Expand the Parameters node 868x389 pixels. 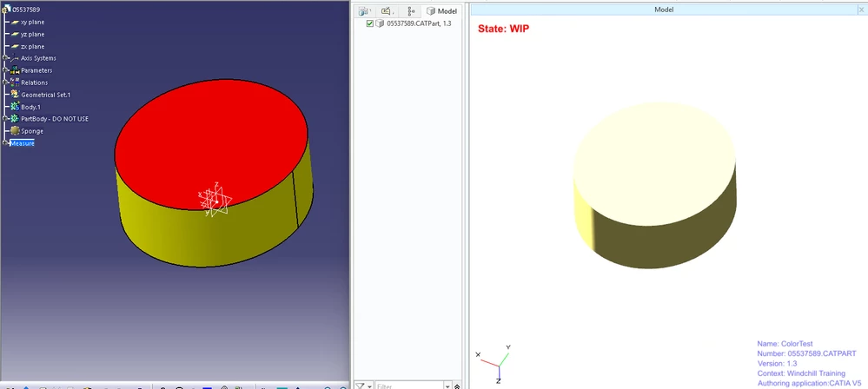tap(5, 70)
